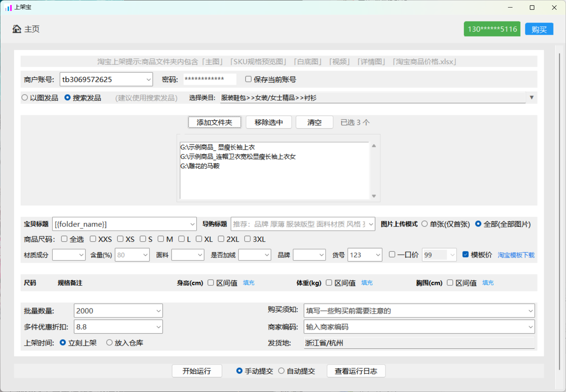Check XS size checkbox

click(x=120, y=239)
